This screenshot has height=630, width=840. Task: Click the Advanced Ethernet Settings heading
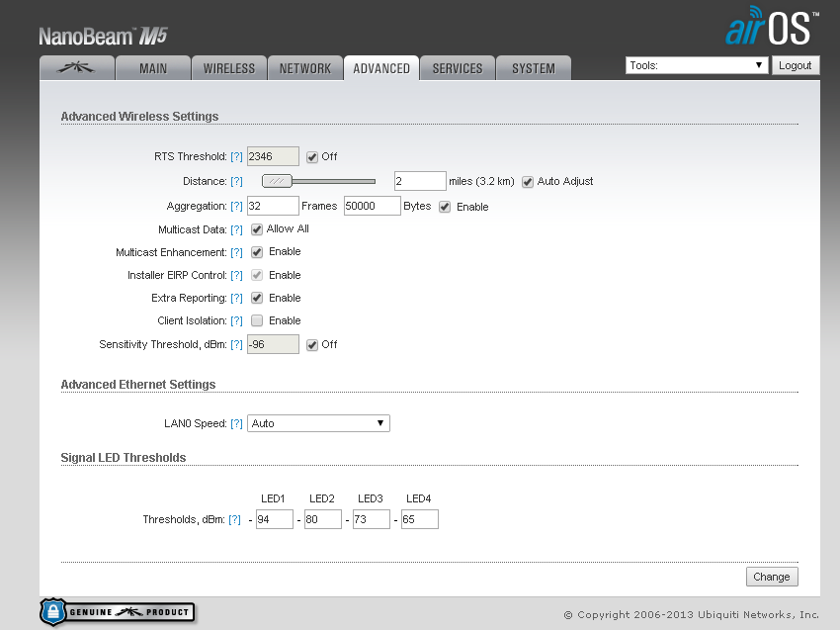point(138,385)
